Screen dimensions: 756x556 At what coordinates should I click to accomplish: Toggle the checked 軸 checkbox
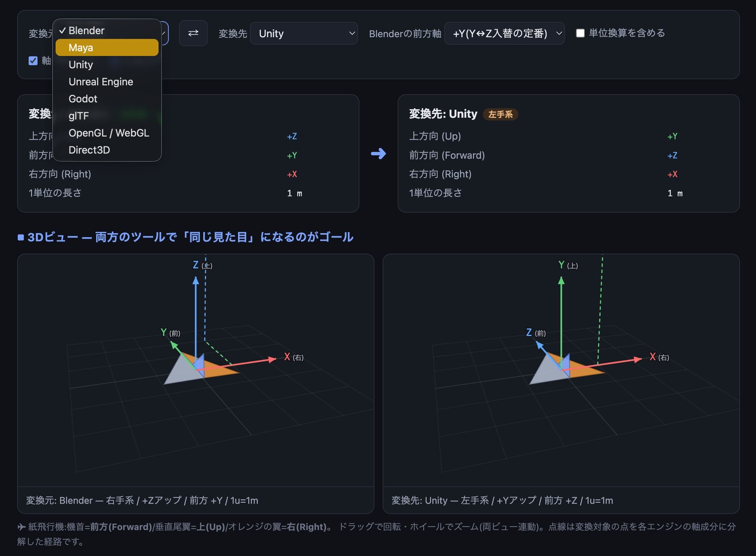pyautogui.click(x=33, y=61)
